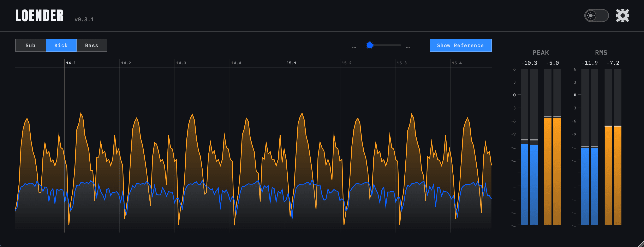The image size is (644, 247).
Task: Click the dots icon right of slider
Action: [x=408, y=47]
